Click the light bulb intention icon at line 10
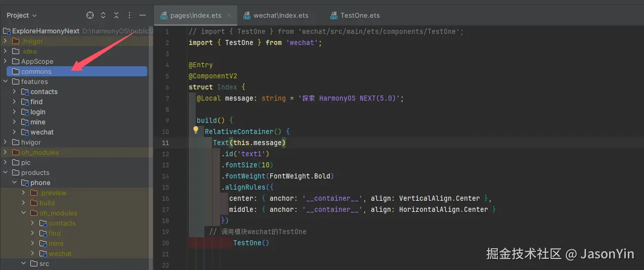The image size is (644, 270). [196, 130]
